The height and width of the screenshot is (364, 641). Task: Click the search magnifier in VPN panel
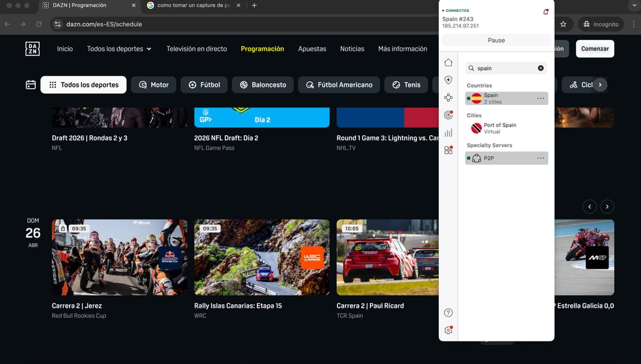pos(471,68)
